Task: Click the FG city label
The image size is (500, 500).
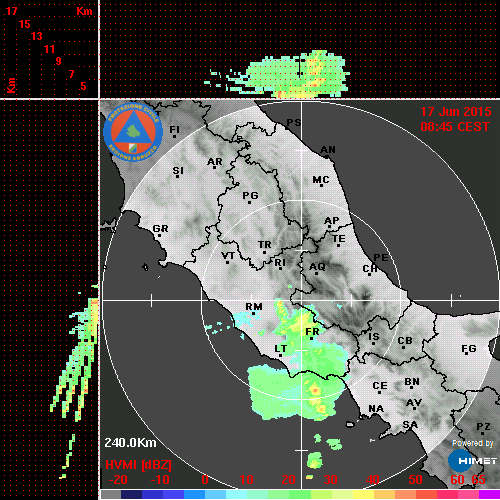Action: tap(469, 348)
